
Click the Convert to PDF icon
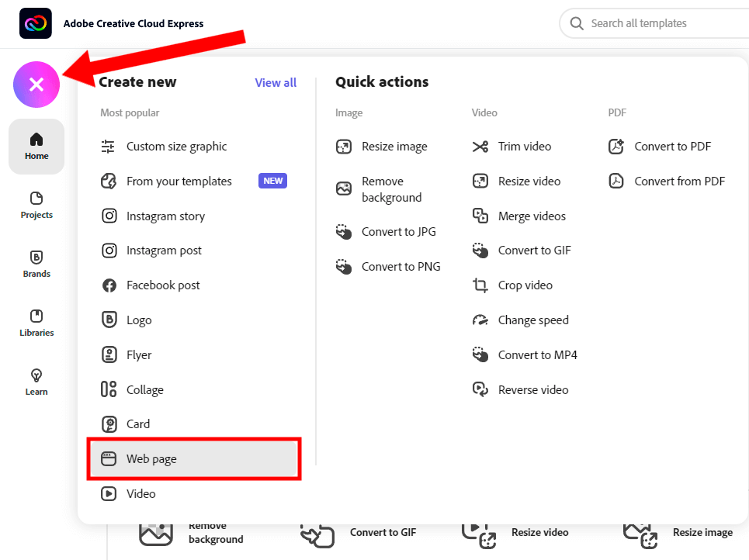616,147
